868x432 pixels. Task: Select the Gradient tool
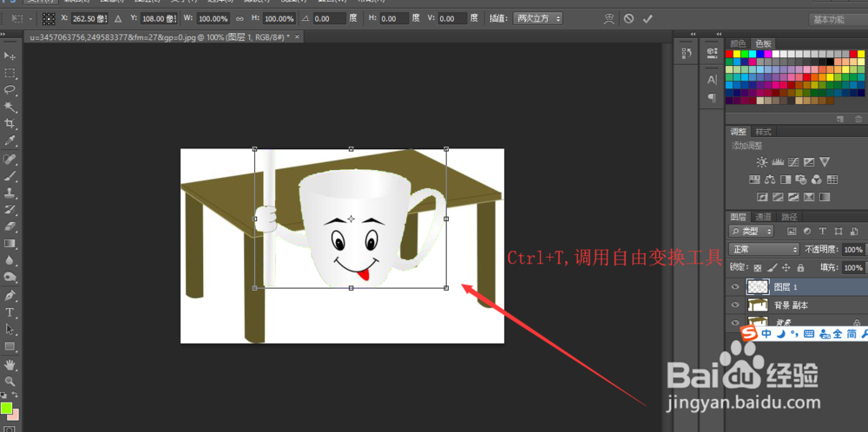pyautogui.click(x=10, y=244)
